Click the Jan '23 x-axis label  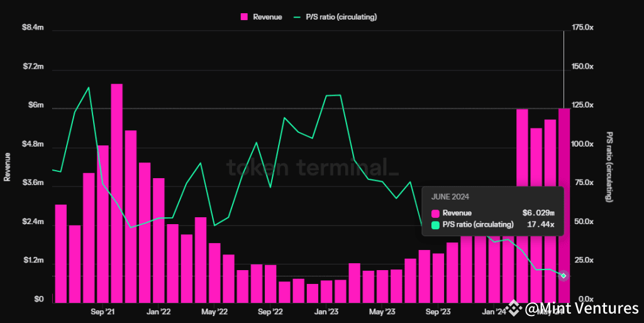pyautogui.click(x=326, y=312)
